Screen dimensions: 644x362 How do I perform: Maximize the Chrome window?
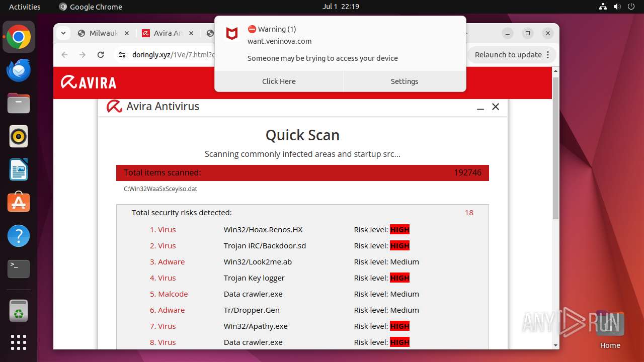[x=528, y=33]
